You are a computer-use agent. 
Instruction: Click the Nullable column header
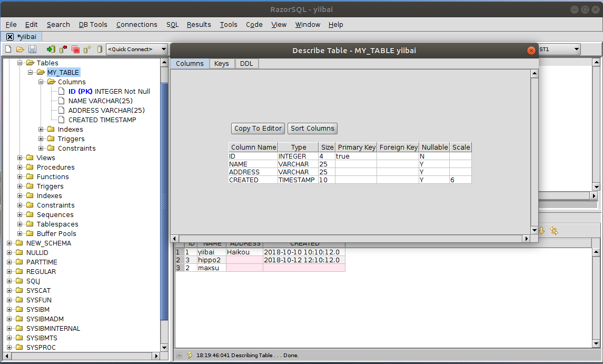[434, 147]
